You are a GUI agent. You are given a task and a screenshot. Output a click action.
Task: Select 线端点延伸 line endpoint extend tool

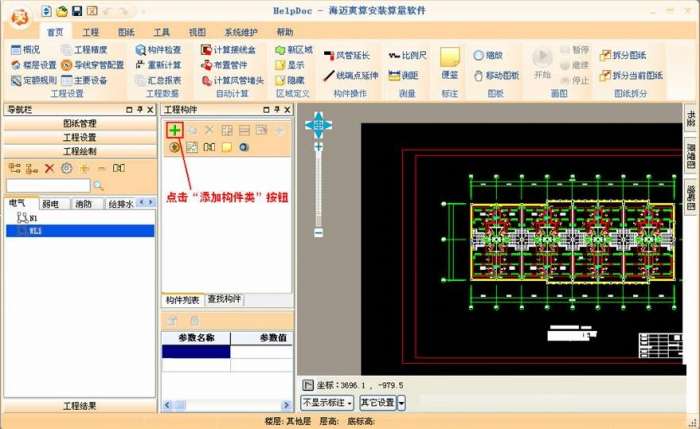click(351, 75)
